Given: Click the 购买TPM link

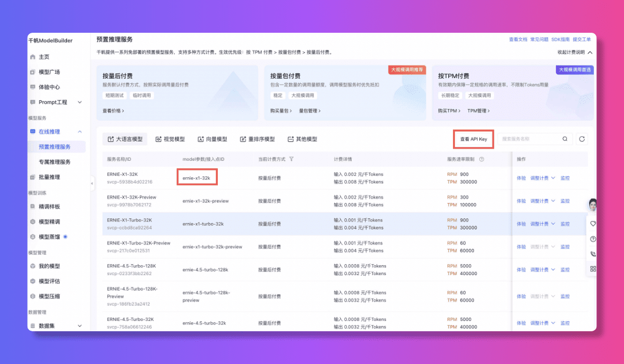Looking at the screenshot, I should pos(449,111).
